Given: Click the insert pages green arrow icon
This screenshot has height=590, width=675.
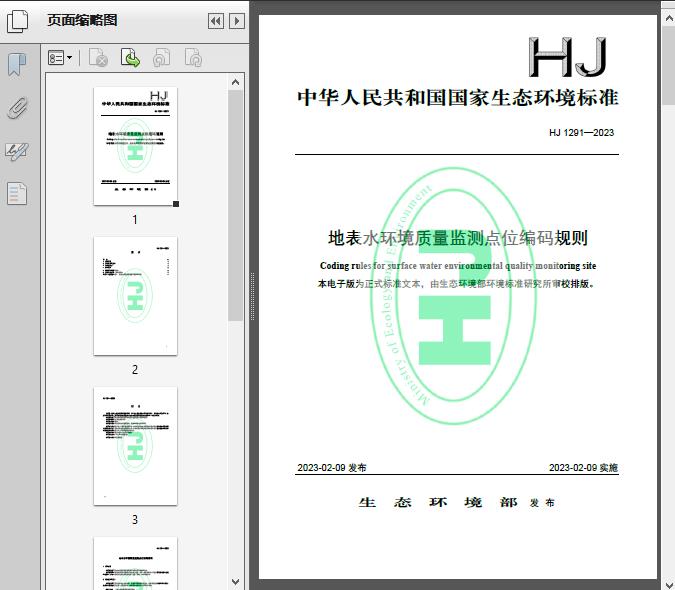Looking at the screenshot, I should click(x=130, y=58).
